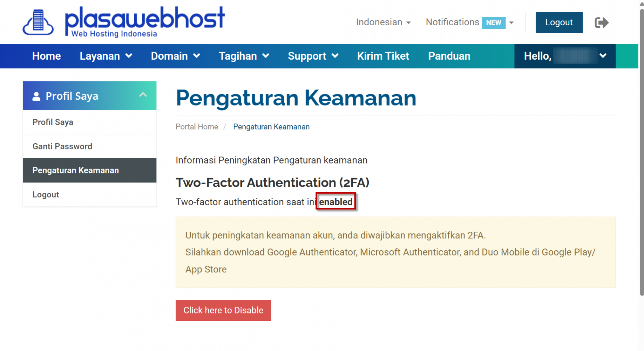The width and height of the screenshot is (644, 351).
Task: Click the sign-out arrow icon
Action: point(602,23)
